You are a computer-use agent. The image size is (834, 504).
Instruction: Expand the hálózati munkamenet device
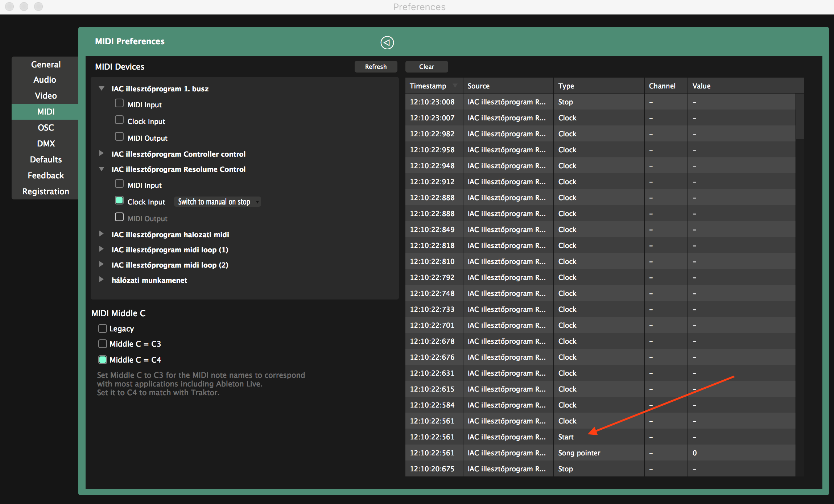click(102, 280)
